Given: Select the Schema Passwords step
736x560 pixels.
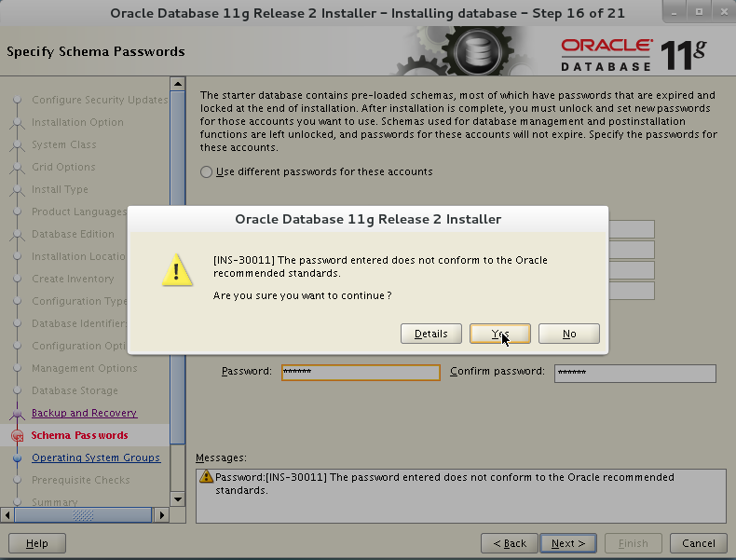Looking at the screenshot, I should pos(80,436).
